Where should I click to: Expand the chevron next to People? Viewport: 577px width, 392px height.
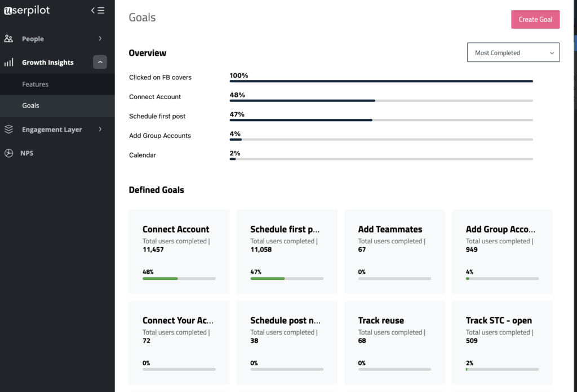tap(101, 38)
